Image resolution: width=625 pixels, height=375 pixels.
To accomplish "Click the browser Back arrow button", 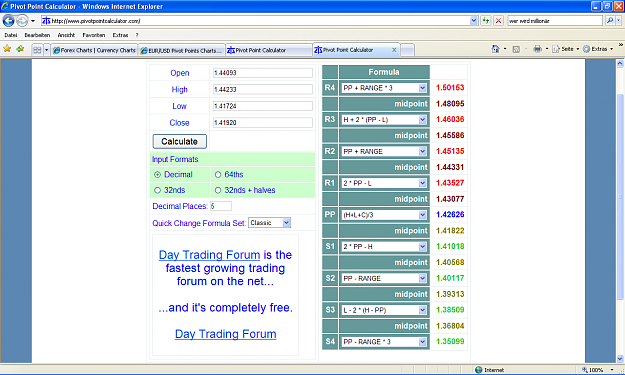I will [8, 20].
